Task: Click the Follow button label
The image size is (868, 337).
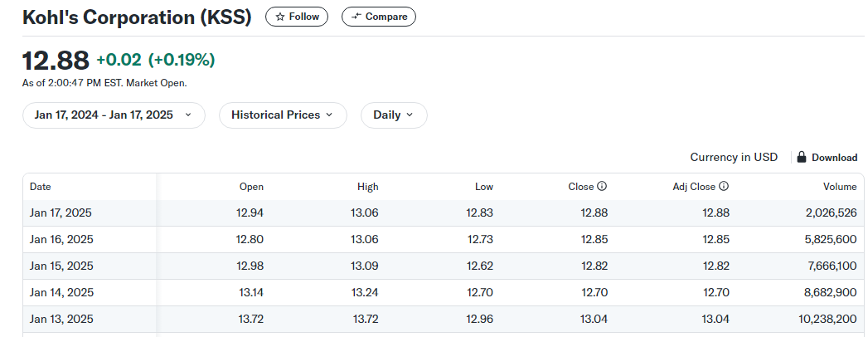Action: 304,17
